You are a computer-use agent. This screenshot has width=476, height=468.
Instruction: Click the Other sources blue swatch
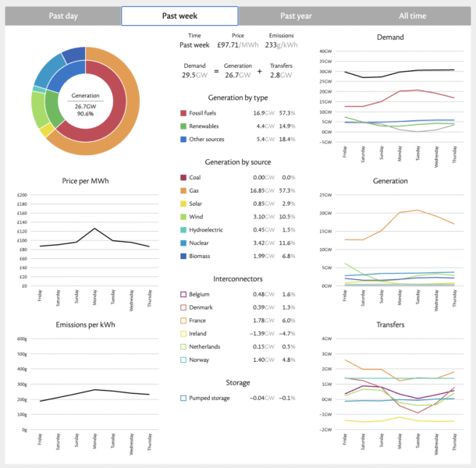tap(183, 139)
